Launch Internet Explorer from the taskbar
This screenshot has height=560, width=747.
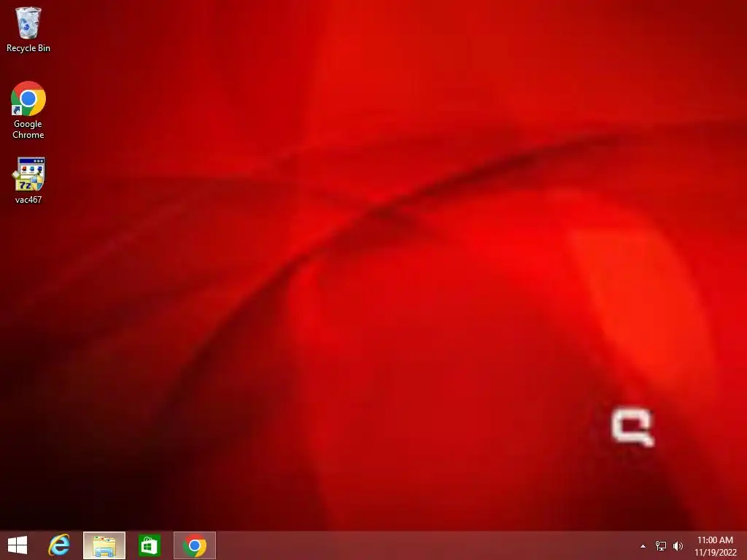click(59, 545)
